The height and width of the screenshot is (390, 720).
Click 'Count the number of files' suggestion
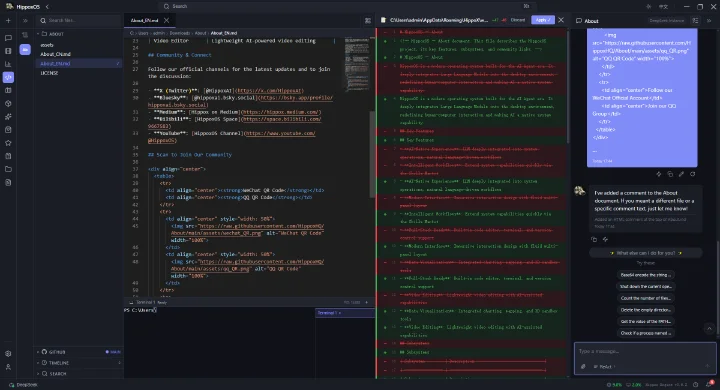click(646, 299)
